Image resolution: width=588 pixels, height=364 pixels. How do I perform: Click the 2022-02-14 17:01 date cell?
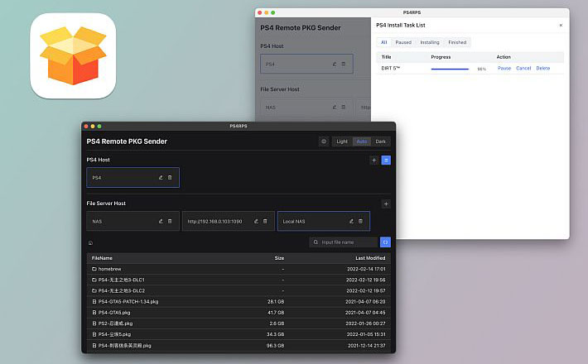pos(366,269)
